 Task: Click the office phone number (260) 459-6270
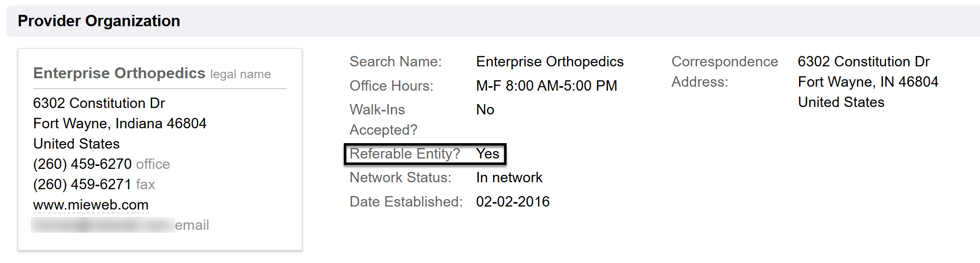pyautogui.click(x=82, y=164)
